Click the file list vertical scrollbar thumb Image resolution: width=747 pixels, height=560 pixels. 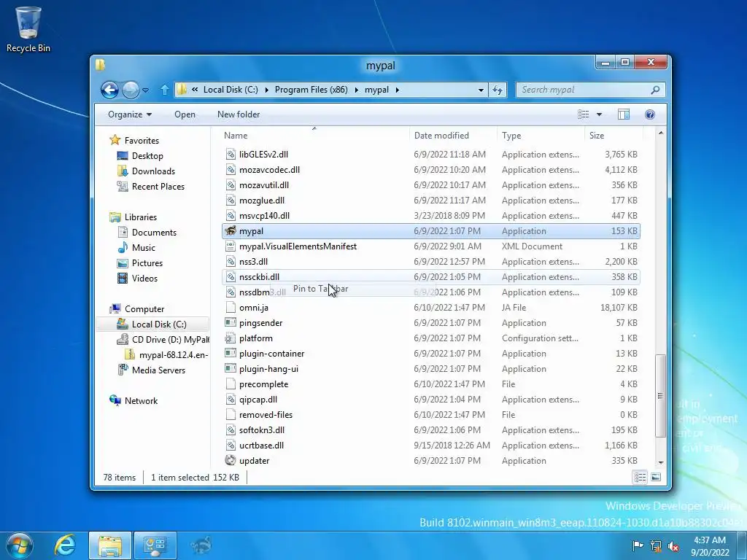[660, 396]
